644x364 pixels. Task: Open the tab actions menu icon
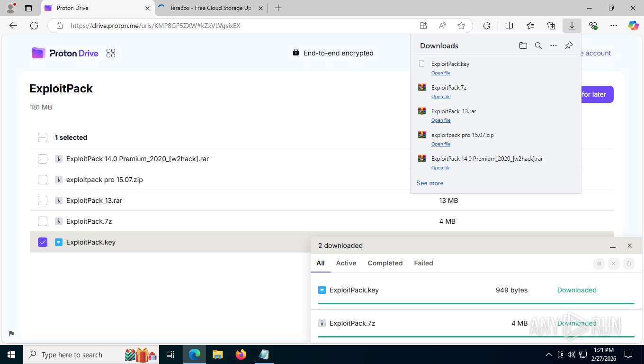click(28, 8)
